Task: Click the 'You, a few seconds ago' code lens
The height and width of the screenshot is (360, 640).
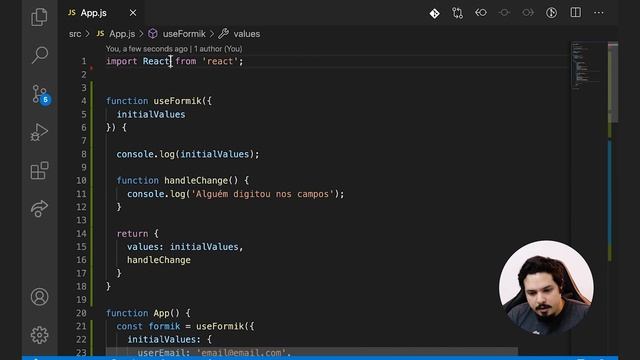Action: tap(147, 49)
